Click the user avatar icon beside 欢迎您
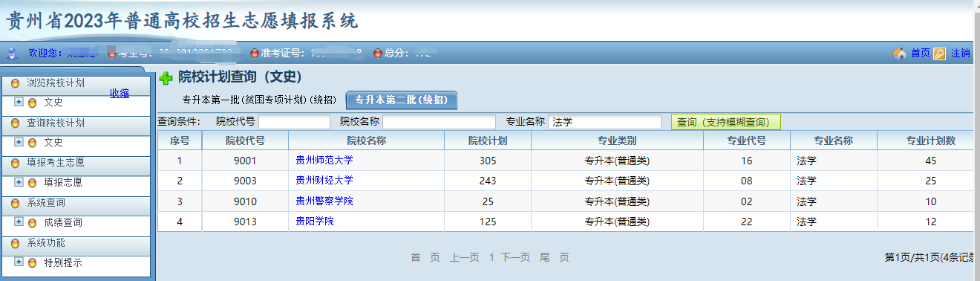The image size is (980, 281). pyautogui.click(x=11, y=53)
